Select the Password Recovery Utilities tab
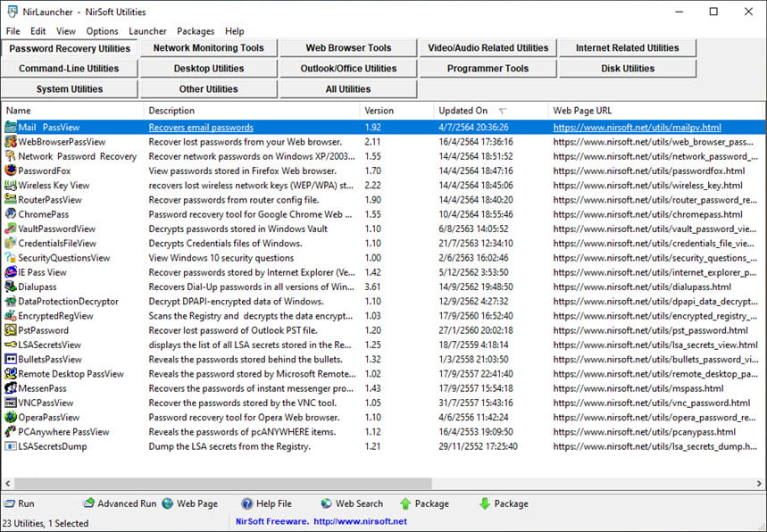The height and width of the screenshot is (532, 767). pos(70,48)
